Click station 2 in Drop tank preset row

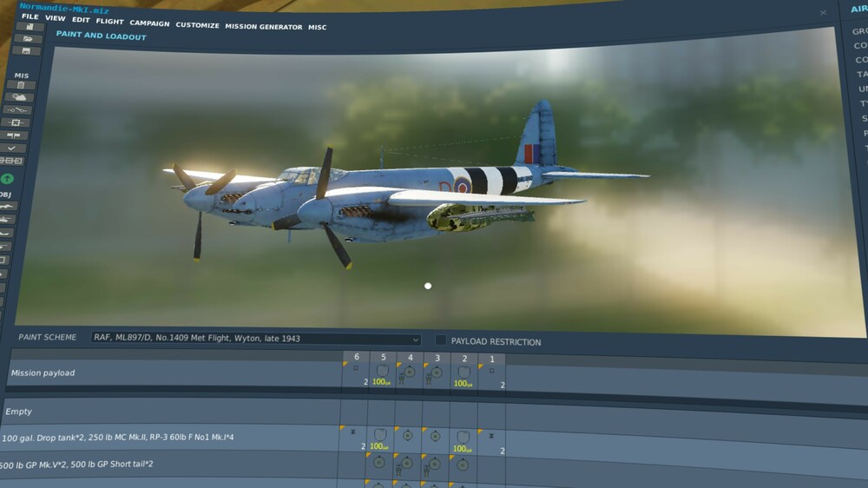point(463,440)
